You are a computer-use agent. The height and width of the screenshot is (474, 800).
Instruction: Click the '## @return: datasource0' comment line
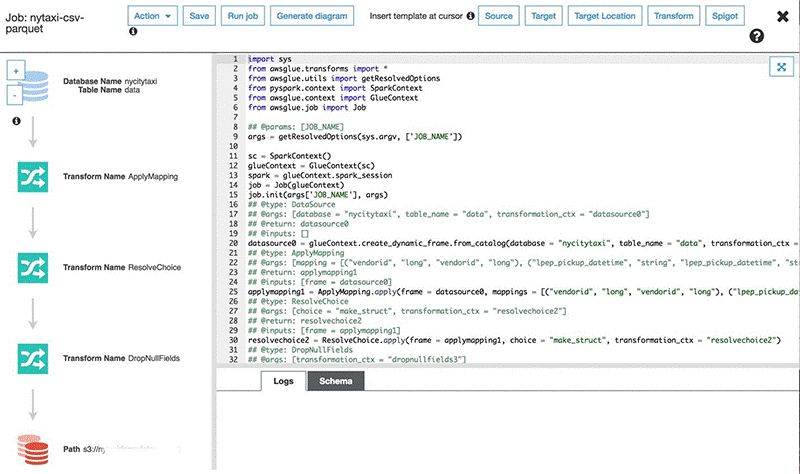pyautogui.click(x=298, y=224)
